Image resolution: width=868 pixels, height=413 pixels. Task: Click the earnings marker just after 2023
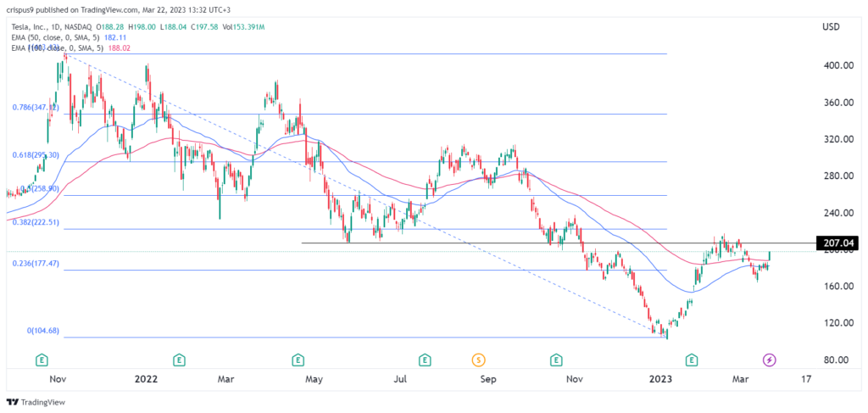(691, 360)
